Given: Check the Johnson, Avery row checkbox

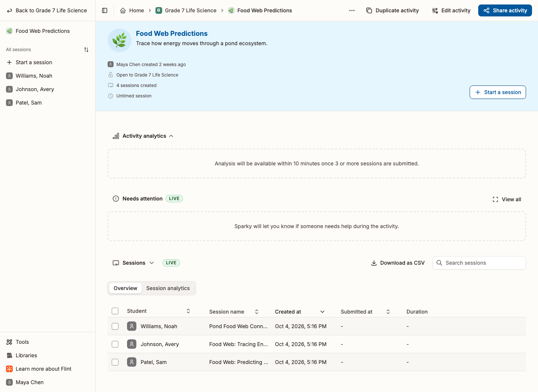Looking at the screenshot, I should tap(115, 344).
